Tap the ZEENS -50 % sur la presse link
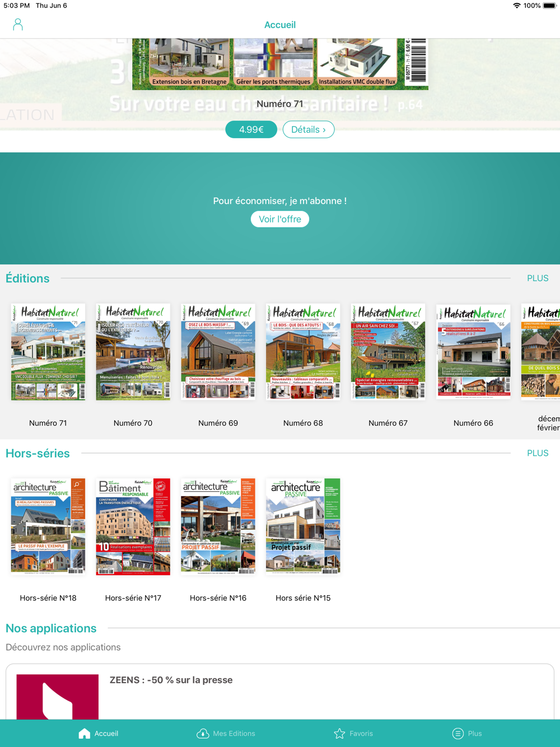The height and width of the screenshot is (747, 560). coord(171,680)
